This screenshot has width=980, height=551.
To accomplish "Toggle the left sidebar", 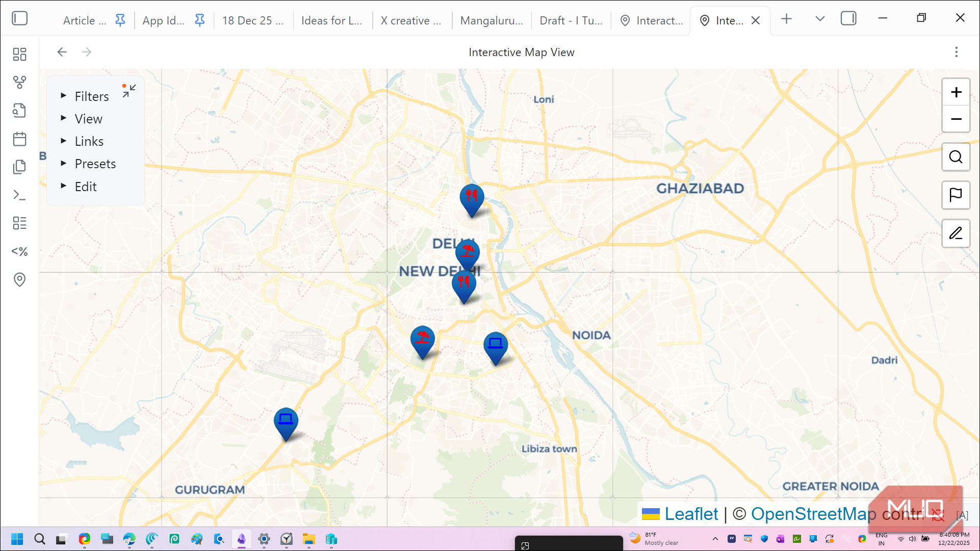I will pos(20,18).
